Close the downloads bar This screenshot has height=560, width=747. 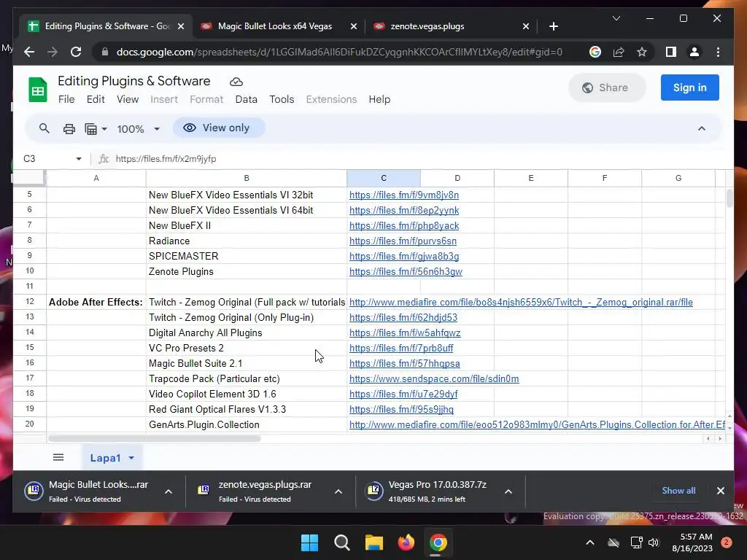click(720, 491)
